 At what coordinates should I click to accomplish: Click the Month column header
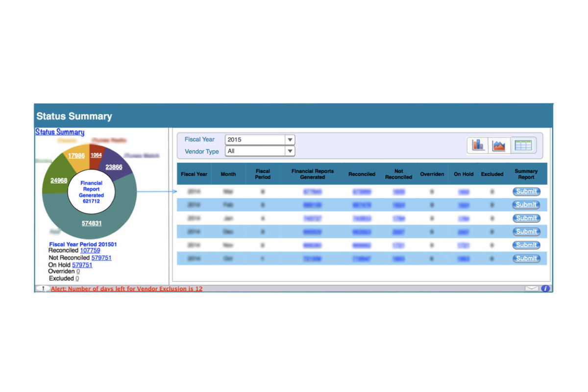click(x=228, y=174)
